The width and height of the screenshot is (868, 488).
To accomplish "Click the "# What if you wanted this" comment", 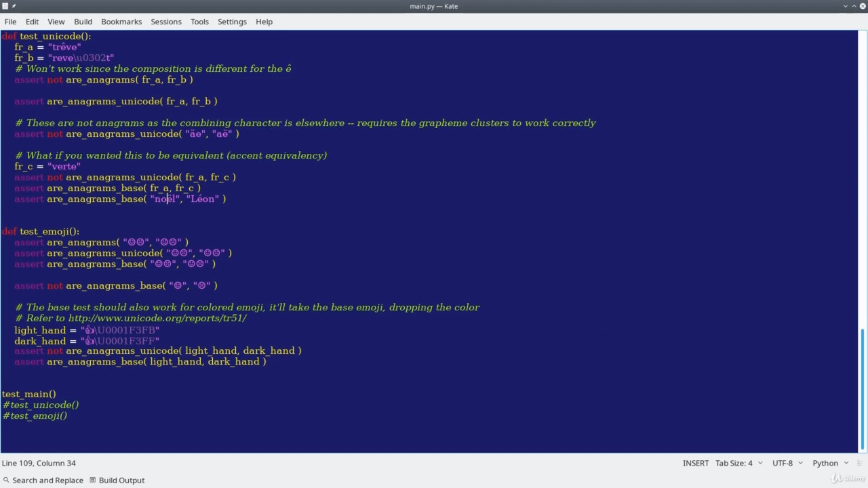I will click(x=171, y=155).
